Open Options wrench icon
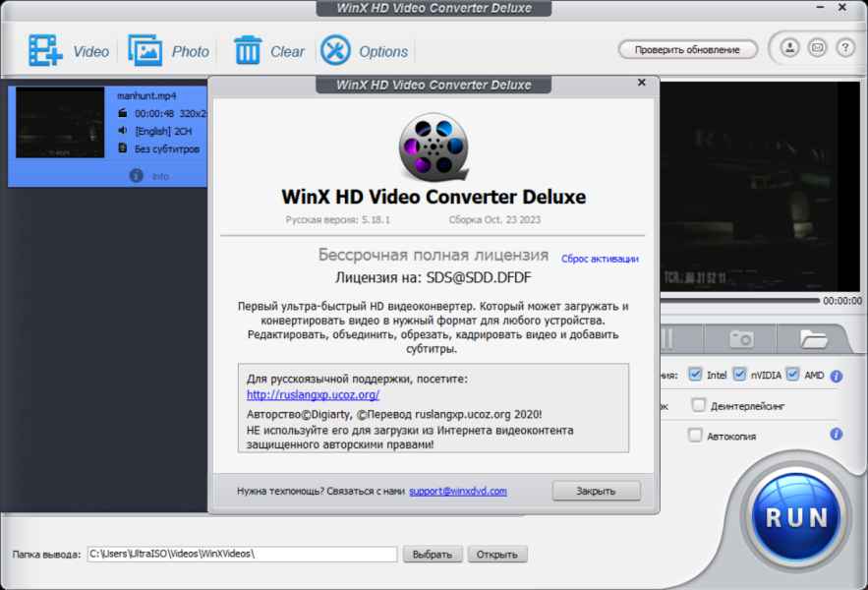This screenshot has width=868, height=590. 335,50
